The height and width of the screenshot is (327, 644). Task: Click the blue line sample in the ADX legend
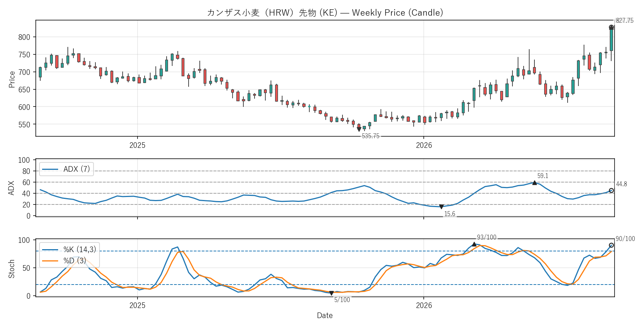[x=50, y=169]
